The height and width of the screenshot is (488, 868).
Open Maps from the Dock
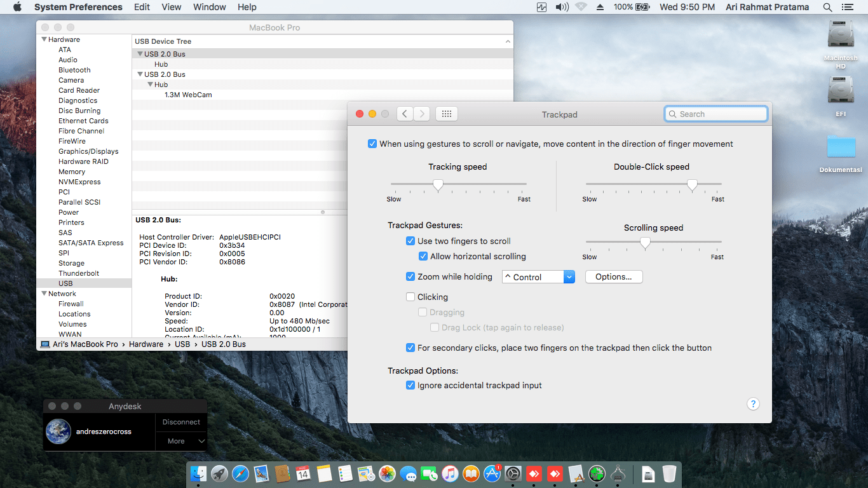(366, 473)
